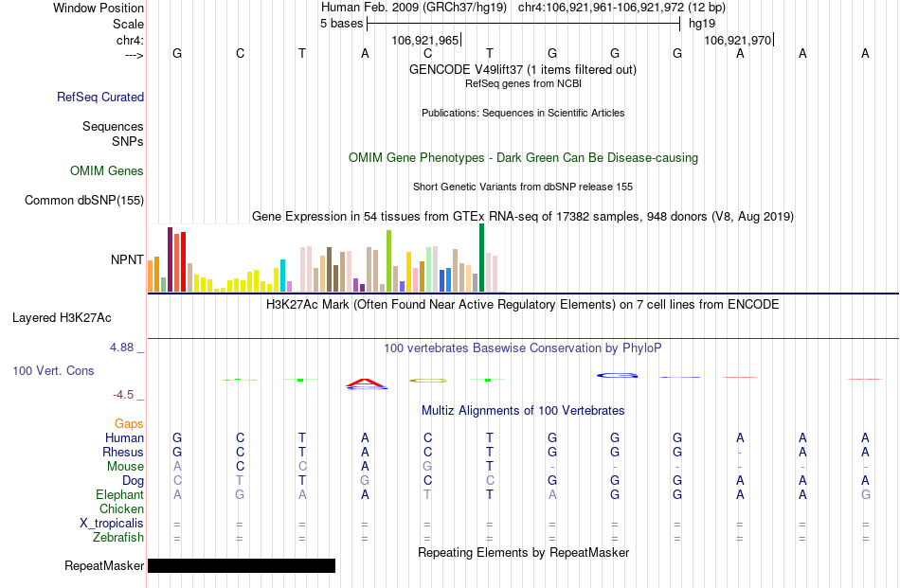
Task: Click the black RepeatMasker element bar
Action: pyautogui.click(x=241, y=565)
